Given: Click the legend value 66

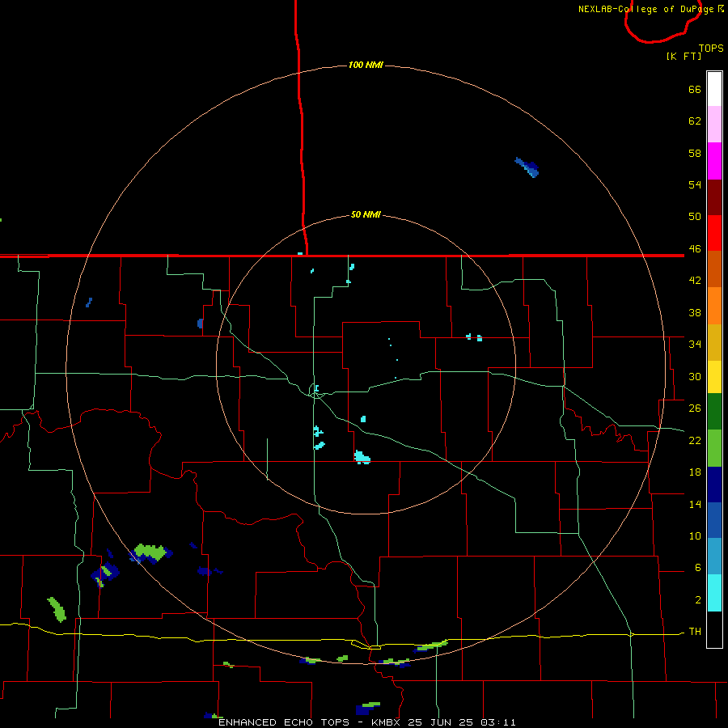Looking at the screenshot, I should pyautogui.click(x=695, y=90).
